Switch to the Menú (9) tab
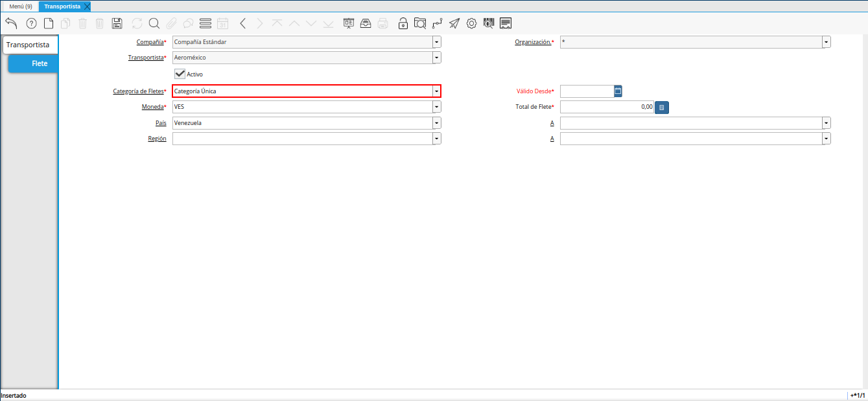The width and height of the screenshot is (868, 401). (20, 6)
